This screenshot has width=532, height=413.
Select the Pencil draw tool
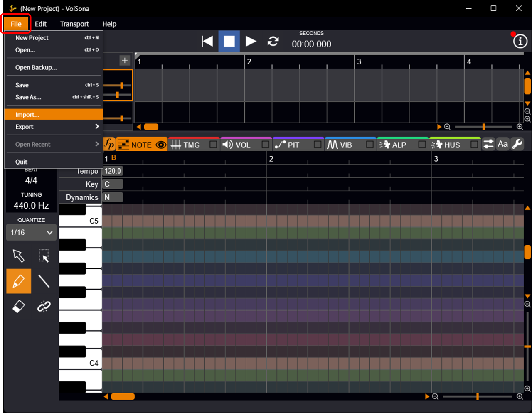(19, 281)
